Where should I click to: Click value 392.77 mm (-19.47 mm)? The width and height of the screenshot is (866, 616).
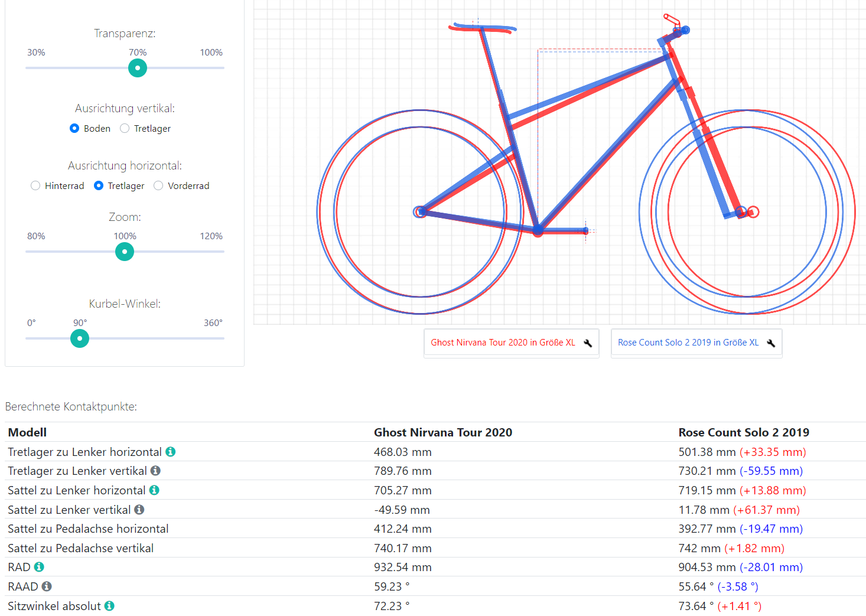click(x=741, y=529)
